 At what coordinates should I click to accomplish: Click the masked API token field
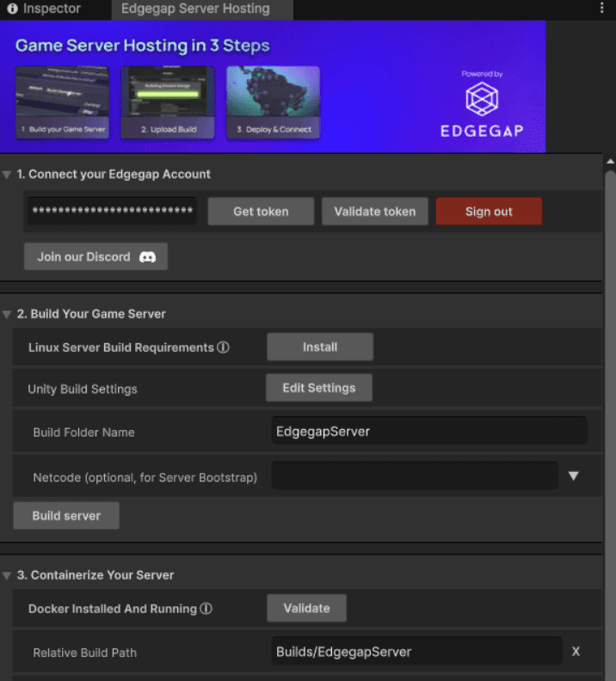coord(112,211)
